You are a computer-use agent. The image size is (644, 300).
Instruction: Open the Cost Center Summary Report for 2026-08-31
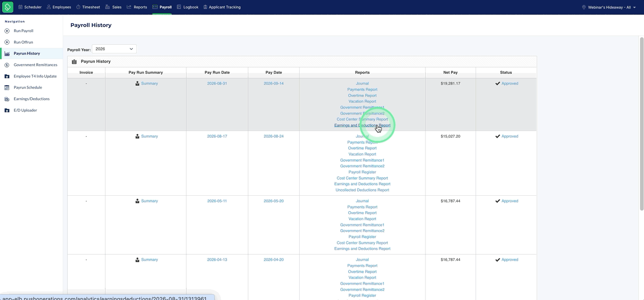[x=362, y=120]
